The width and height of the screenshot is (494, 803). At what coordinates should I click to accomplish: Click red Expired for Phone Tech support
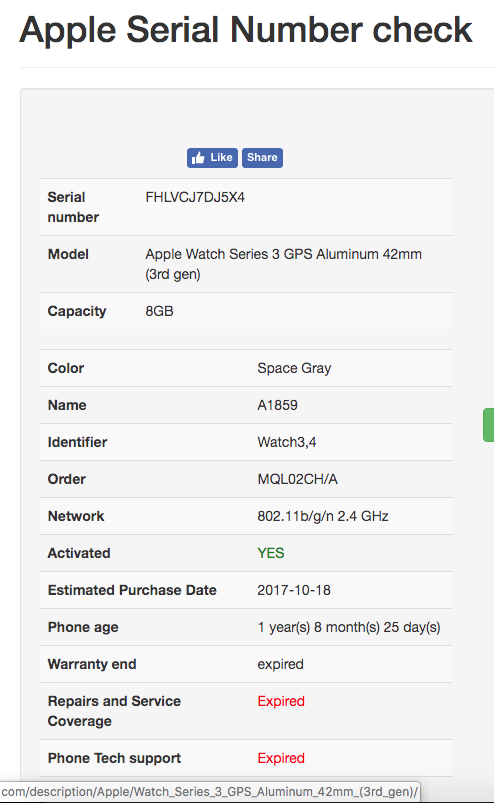point(281,758)
